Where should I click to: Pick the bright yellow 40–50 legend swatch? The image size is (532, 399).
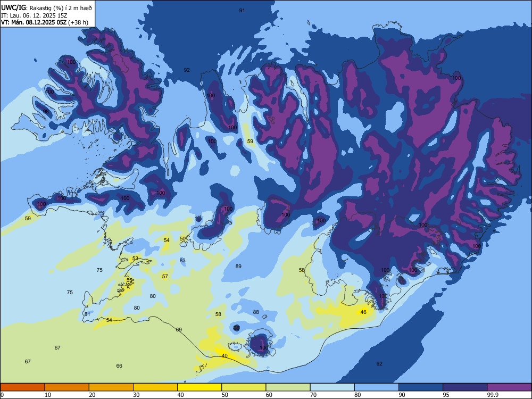point(199,387)
